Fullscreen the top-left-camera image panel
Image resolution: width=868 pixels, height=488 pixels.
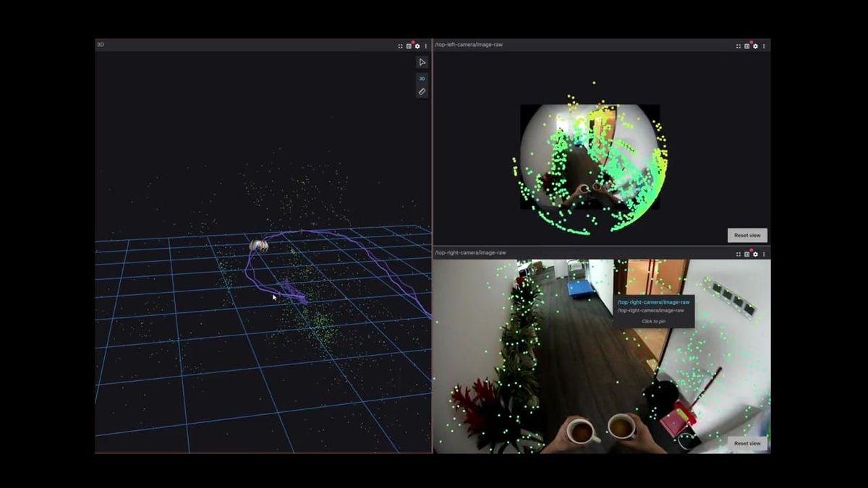[x=739, y=46]
